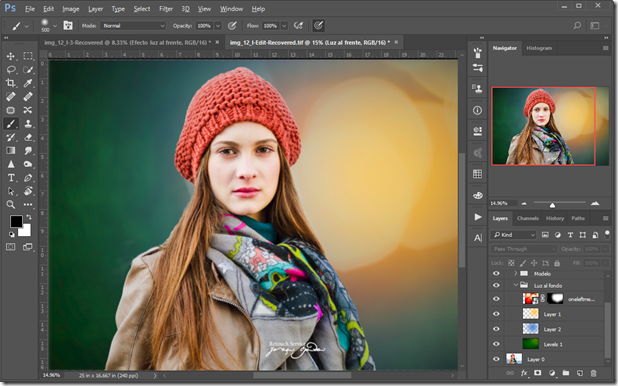Image resolution: width=618 pixels, height=386 pixels.
Task: Open the brush settings panel button
Action: (68, 26)
